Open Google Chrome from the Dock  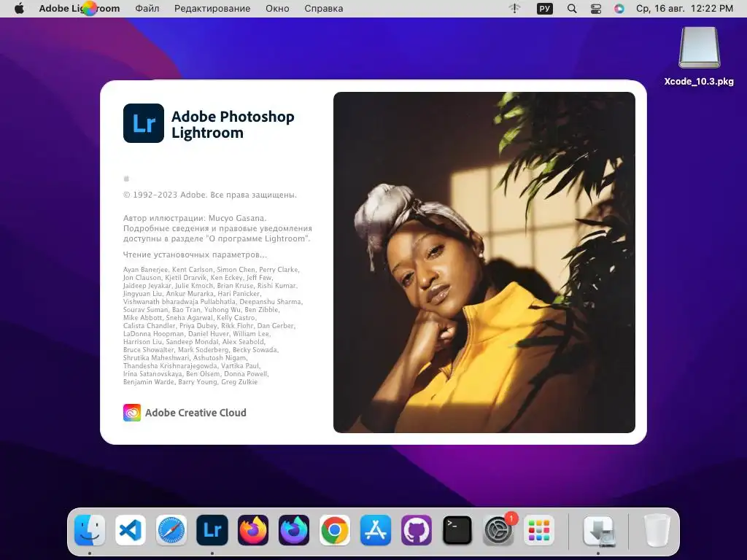[x=334, y=529]
